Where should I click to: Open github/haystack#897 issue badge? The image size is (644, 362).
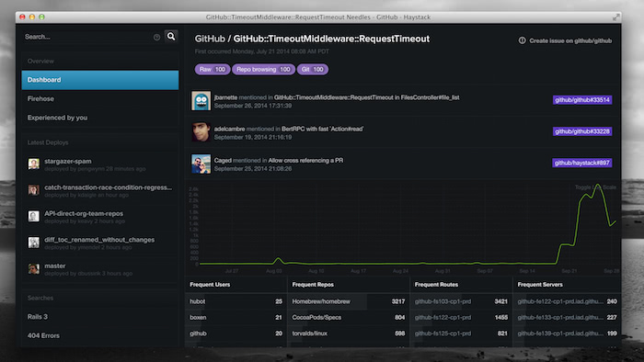(x=582, y=163)
